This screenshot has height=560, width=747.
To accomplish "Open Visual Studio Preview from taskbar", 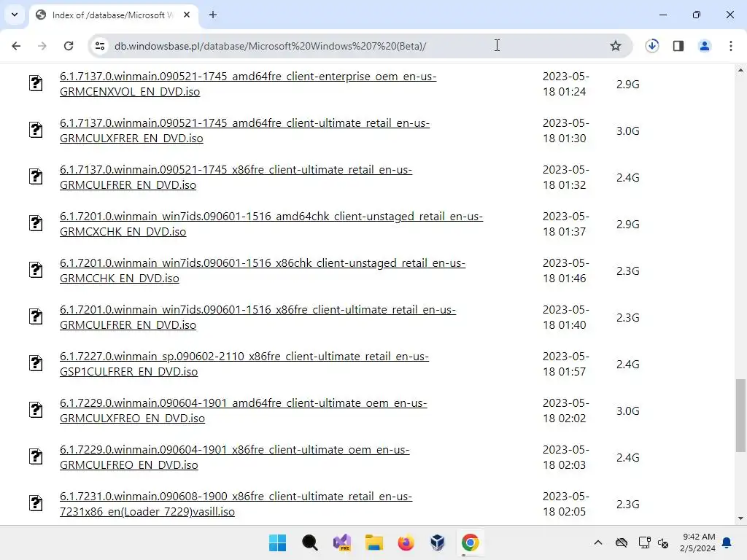I will tap(342, 542).
